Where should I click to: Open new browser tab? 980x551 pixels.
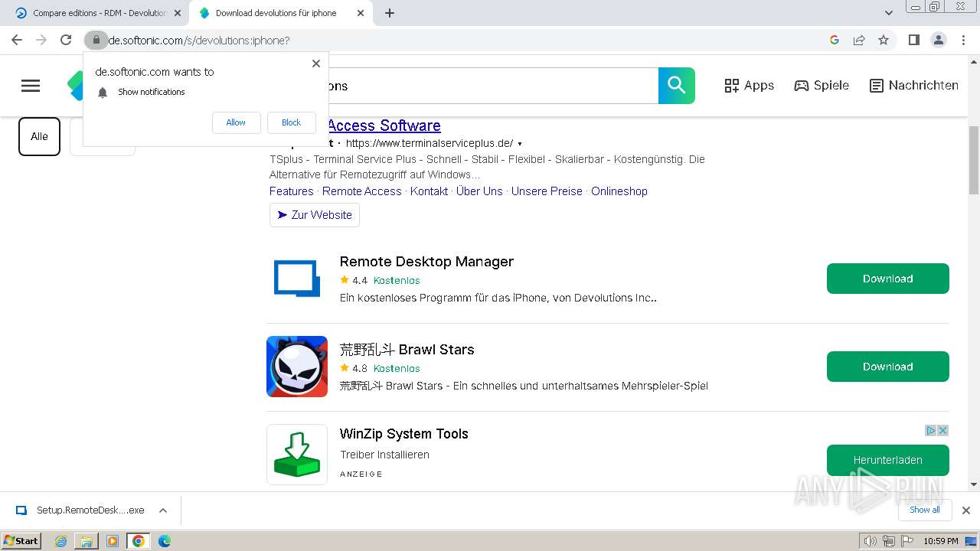(x=390, y=13)
